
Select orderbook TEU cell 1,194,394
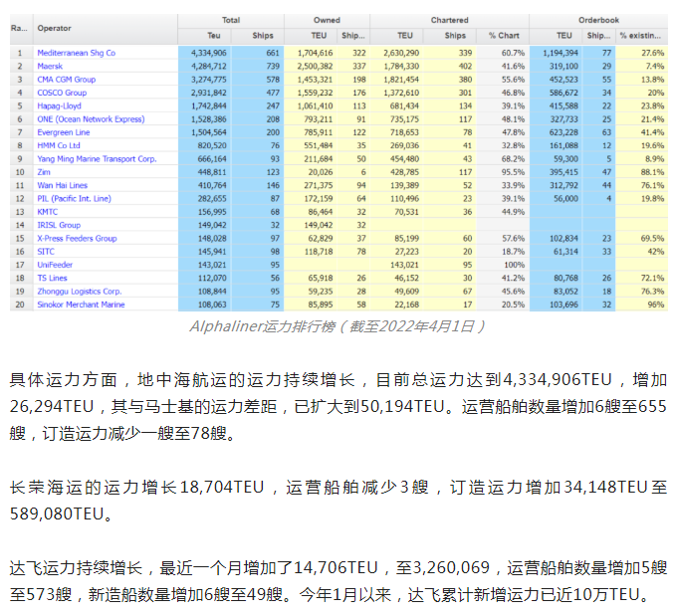point(556,53)
